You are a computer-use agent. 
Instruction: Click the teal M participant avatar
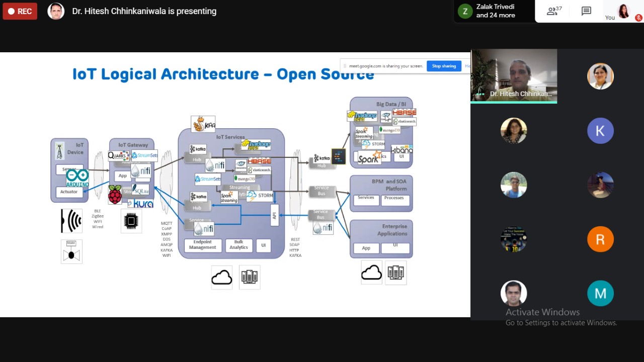(x=600, y=294)
